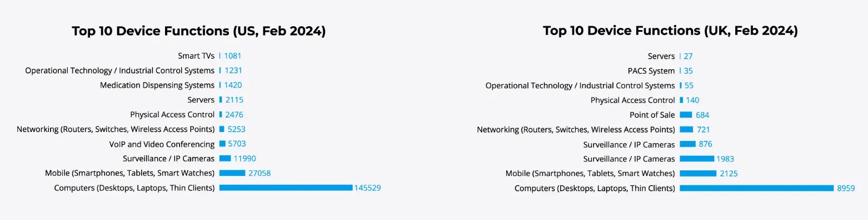Screen dimensions: 868x220
Task: Click the US Mobile bar showing 27058
Action: click(x=232, y=173)
